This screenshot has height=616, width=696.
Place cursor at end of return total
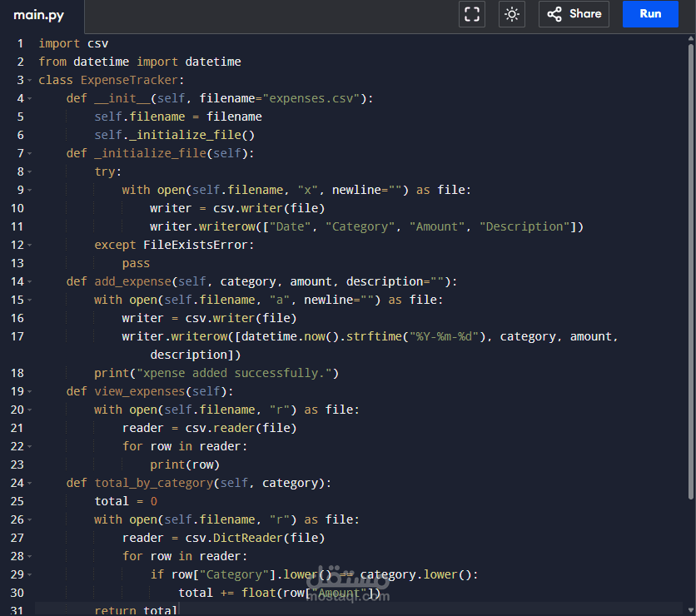coord(177,611)
